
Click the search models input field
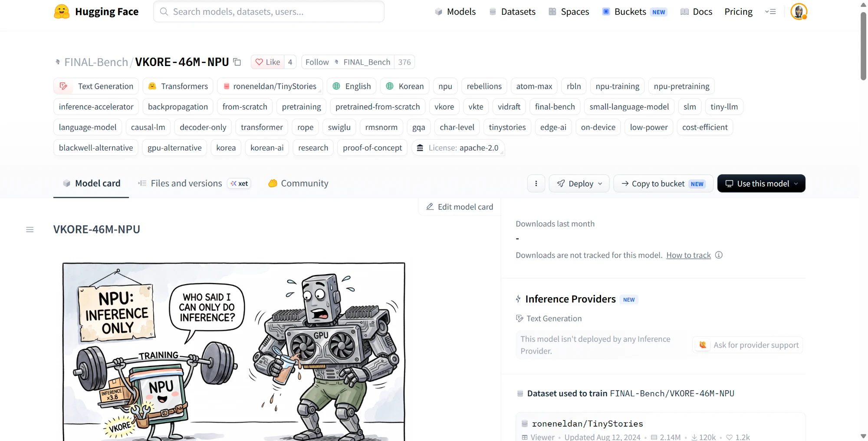click(x=269, y=12)
